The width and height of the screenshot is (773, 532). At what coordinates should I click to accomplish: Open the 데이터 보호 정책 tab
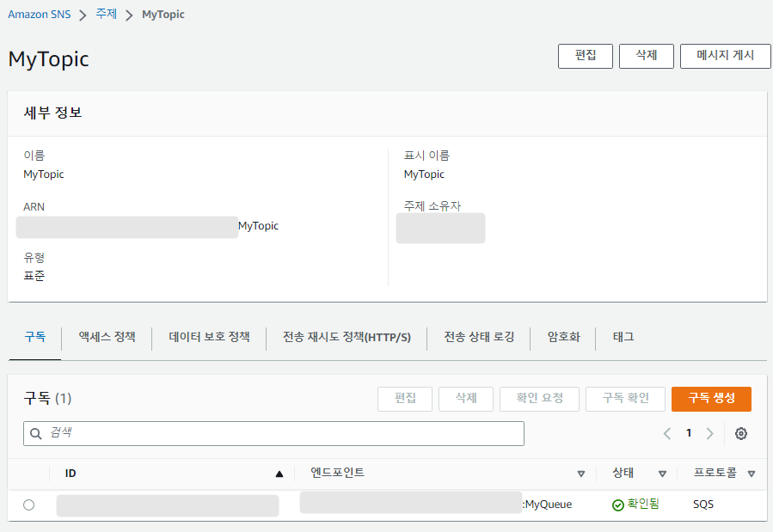(209, 337)
